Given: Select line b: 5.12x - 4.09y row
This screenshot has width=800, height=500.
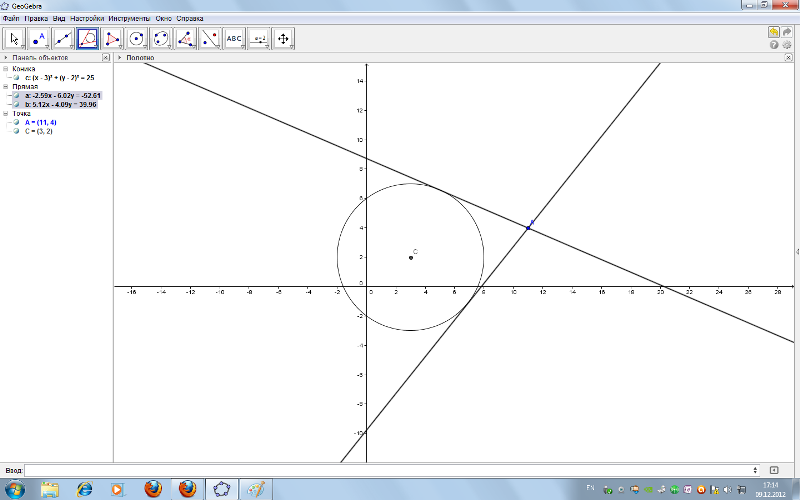Looking at the screenshot, I should pyautogui.click(x=61, y=105).
